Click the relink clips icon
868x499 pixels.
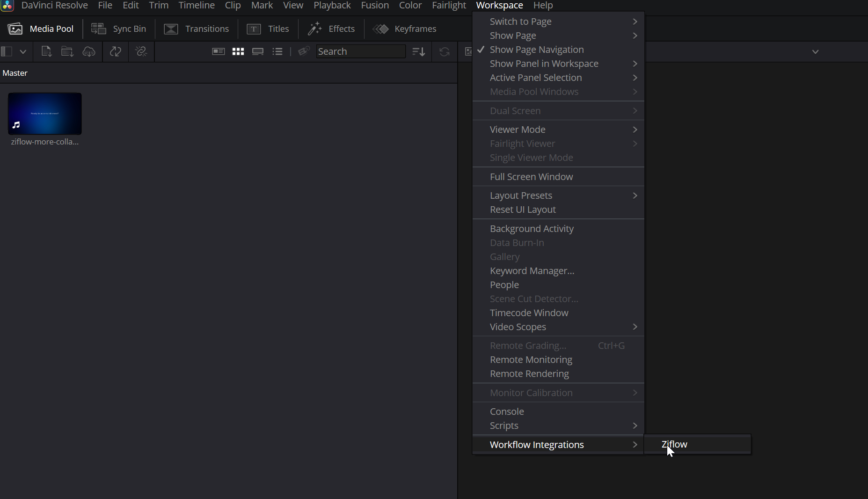pyautogui.click(x=141, y=51)
